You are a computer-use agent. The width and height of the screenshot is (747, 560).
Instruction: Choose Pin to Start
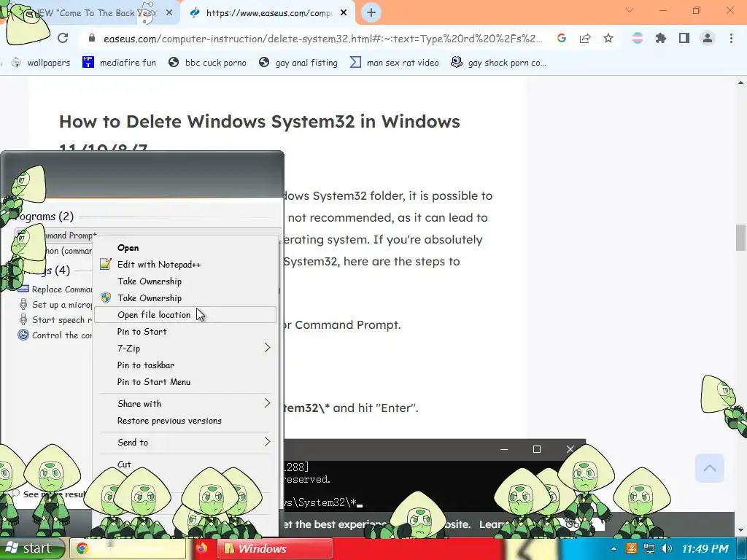(x=185, y=332)
